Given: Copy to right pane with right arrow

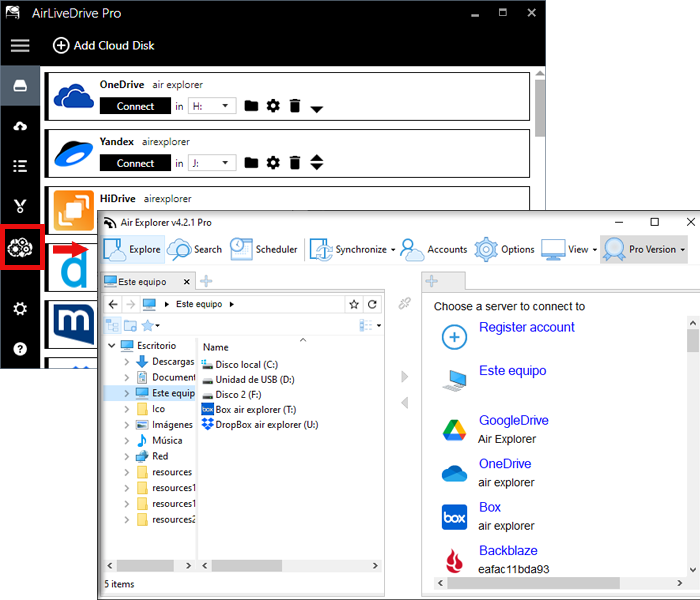Looking at the screenshot, I should pyautogui.click(x=404, y=377).
